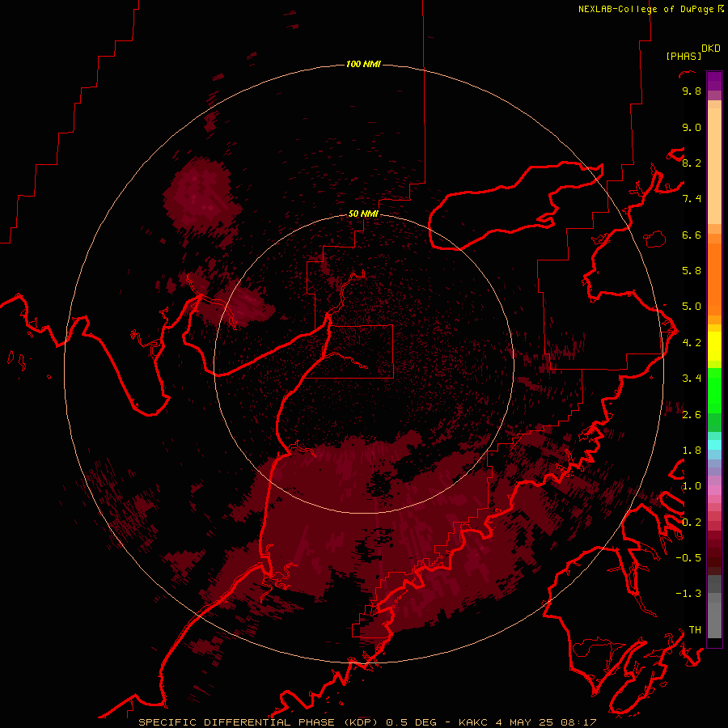Image resolution: width=728 pixels, height=728 pixels.
Task: Click the -0.5 color scale value
Action: click(688, 558)
